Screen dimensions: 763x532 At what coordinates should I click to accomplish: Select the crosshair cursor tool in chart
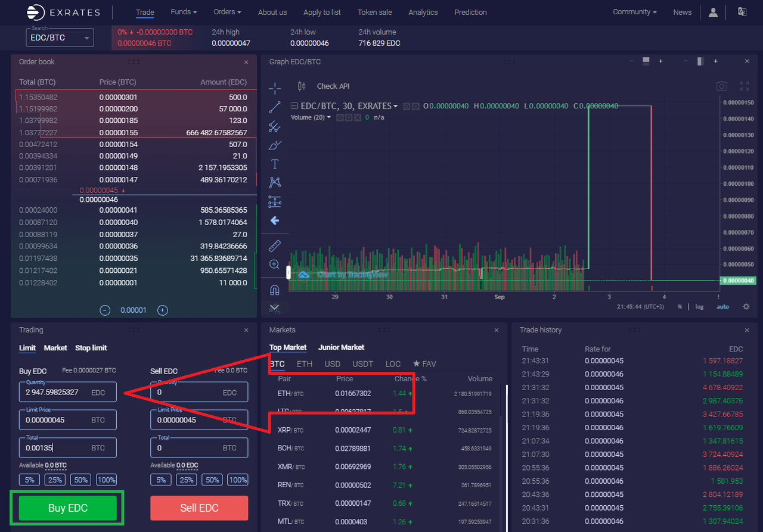click(x=275, y=88)
